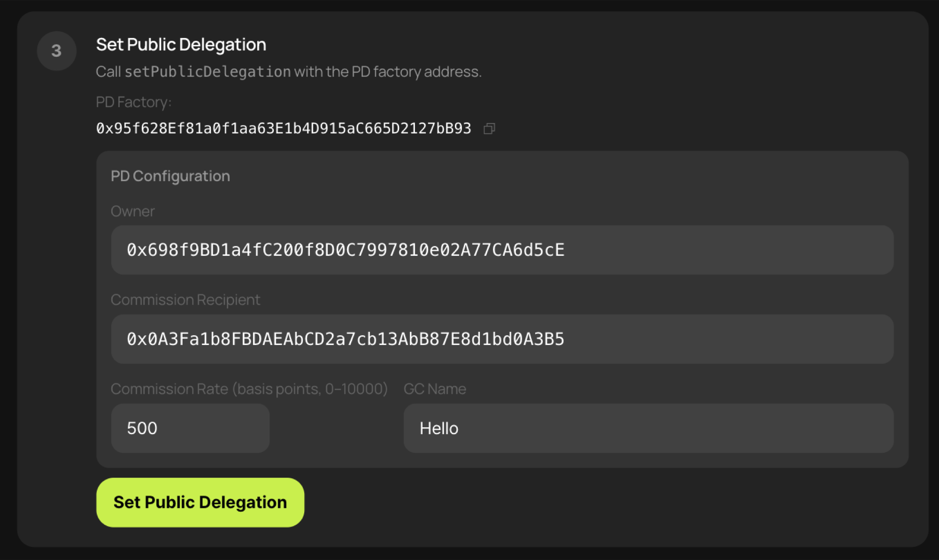
Task: Click the setPublicDelegation code text
Action: pyautogui.click(x=208, y=71)
